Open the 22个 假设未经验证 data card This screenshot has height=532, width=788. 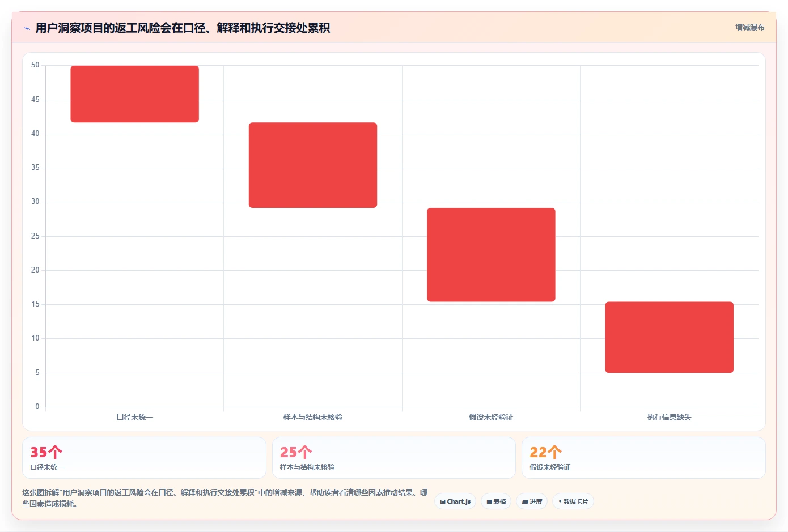tap(643, 458)
